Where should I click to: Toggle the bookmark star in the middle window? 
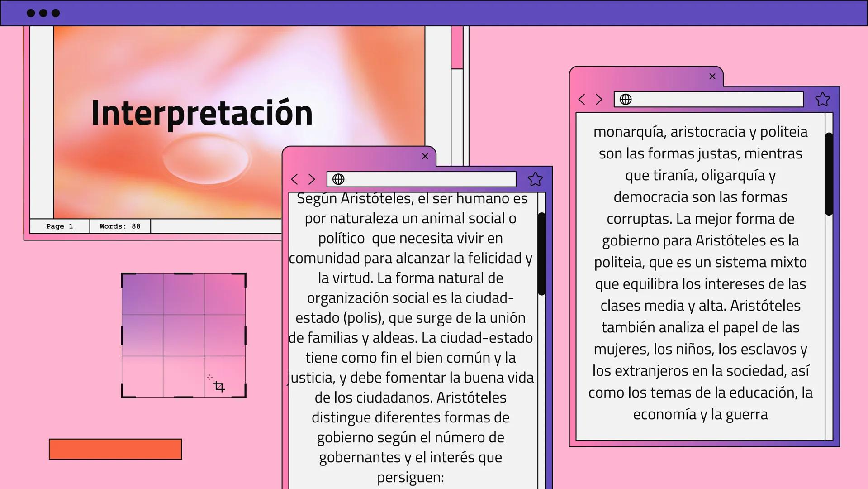tap(535, 179)
